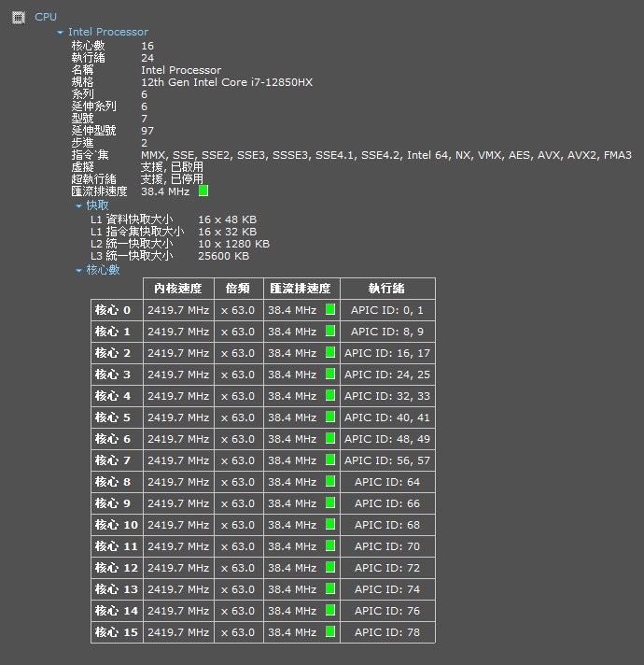Click the 核心 14 row label

point(117,611)
